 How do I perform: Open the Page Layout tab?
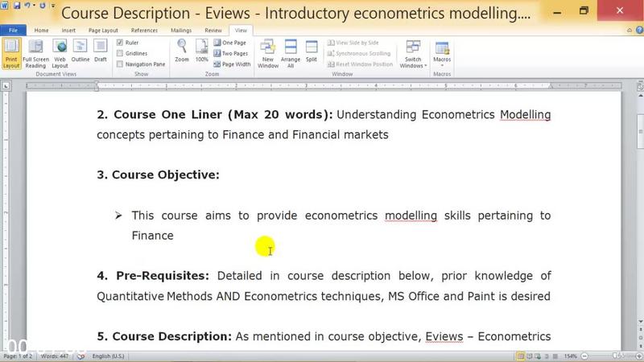(103, 30)
